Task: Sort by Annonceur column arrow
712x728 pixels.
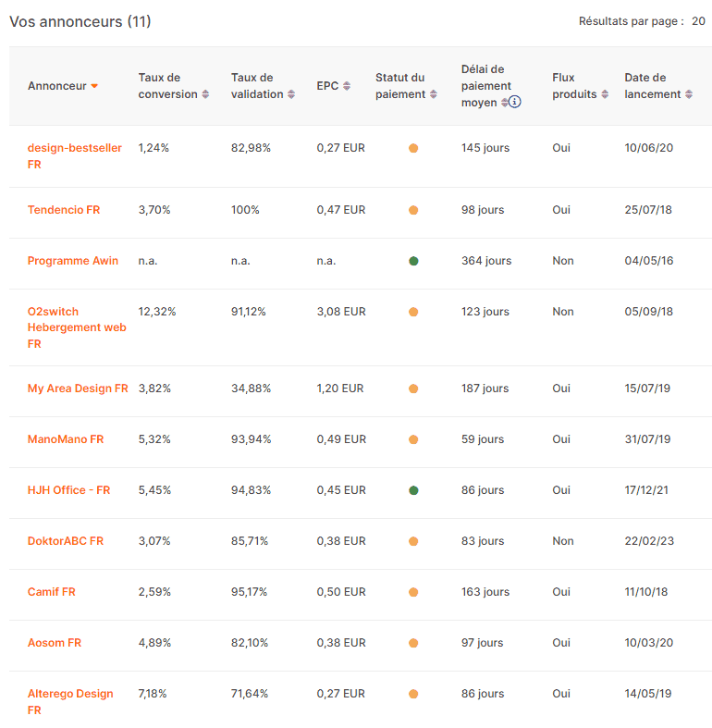Action: (94, 86)
